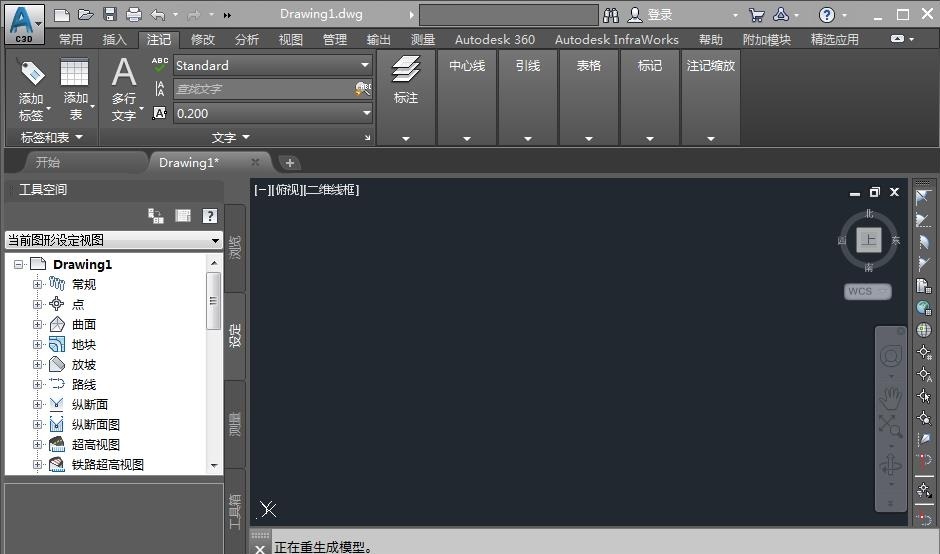Expand the 标签和表 panel
Screen dimensions: 940x554
pyautogui.click(x=51, y=137)
